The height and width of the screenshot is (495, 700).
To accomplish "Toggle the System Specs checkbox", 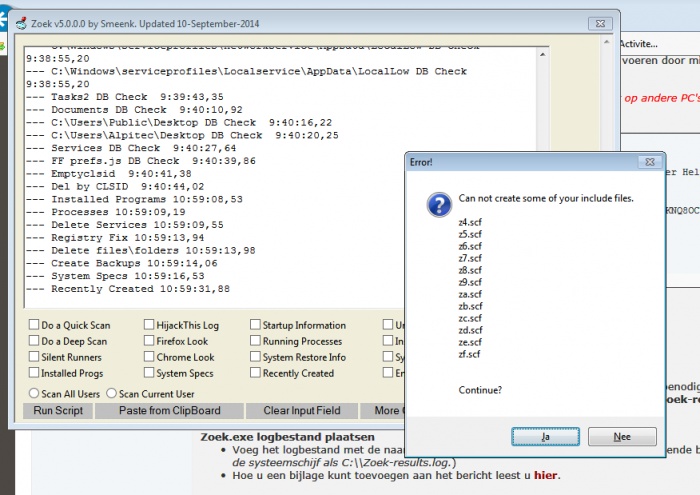I will click(x=149, y=372).
